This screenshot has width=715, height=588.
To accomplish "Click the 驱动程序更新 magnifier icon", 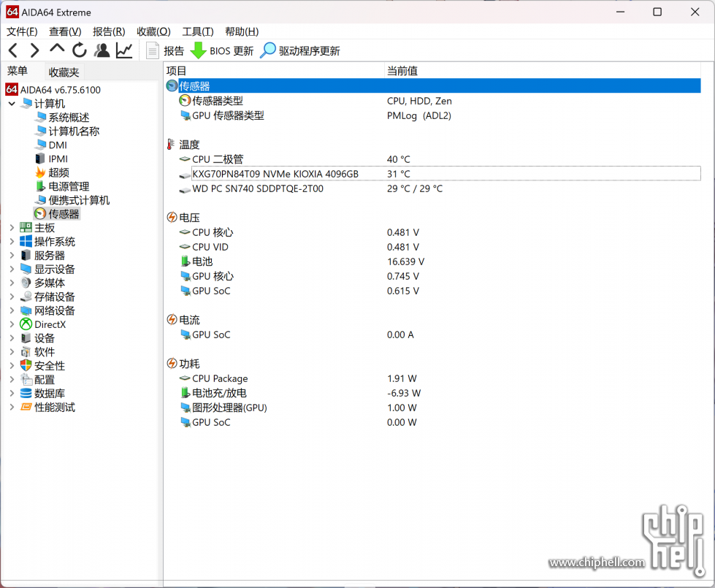I will tap(268, 50).
